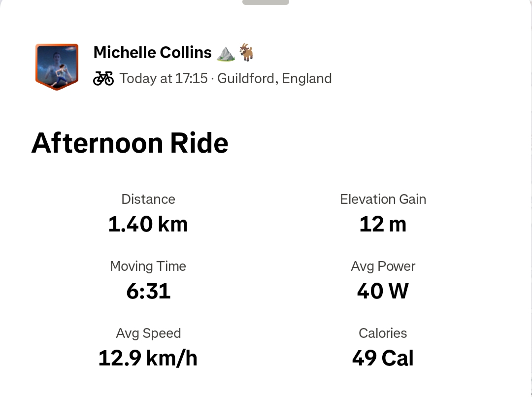Image resolution: width=532 pixels, height=397 pixels.
Task: Open Michelle Collins' profile avatar
Action: tap(57, 66)
